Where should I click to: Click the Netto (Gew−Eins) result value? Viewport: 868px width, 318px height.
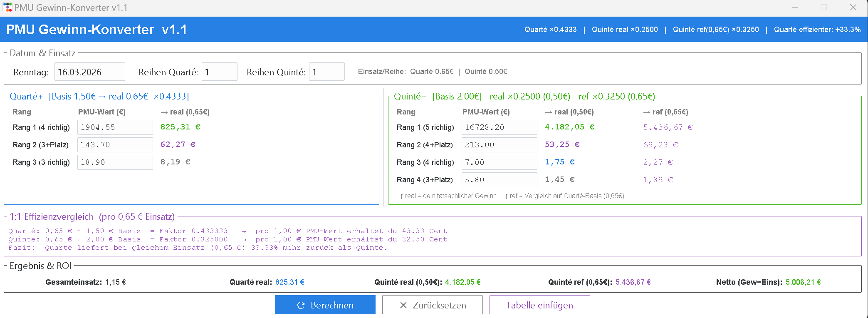(803, 282)
